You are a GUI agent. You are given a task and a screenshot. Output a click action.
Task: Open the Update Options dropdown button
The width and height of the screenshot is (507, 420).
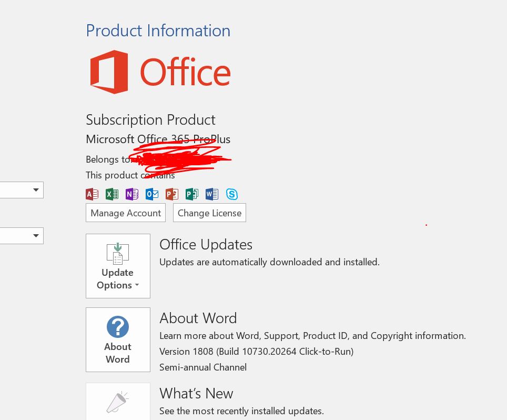(118, 266)
